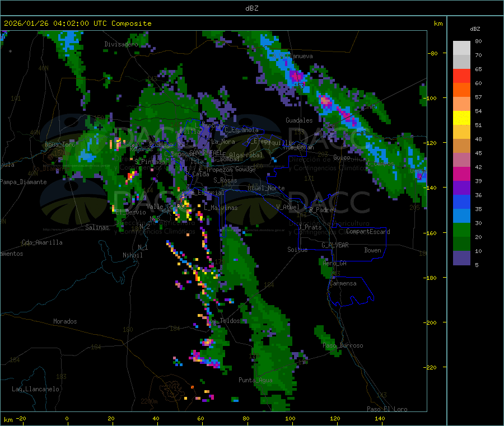Click the Salinas map label
The height and width of the screenshot is (426, 504).
pos(97,227)
